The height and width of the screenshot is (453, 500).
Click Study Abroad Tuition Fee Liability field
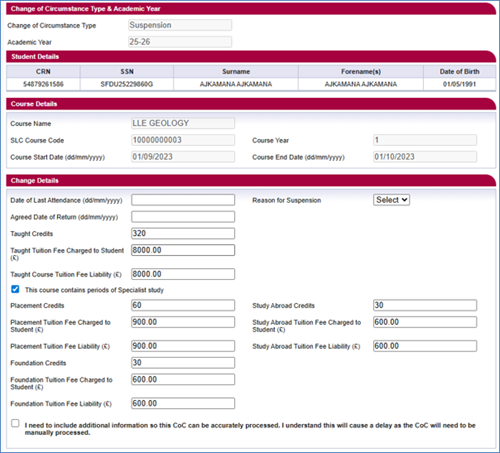(x=425, y=346)
